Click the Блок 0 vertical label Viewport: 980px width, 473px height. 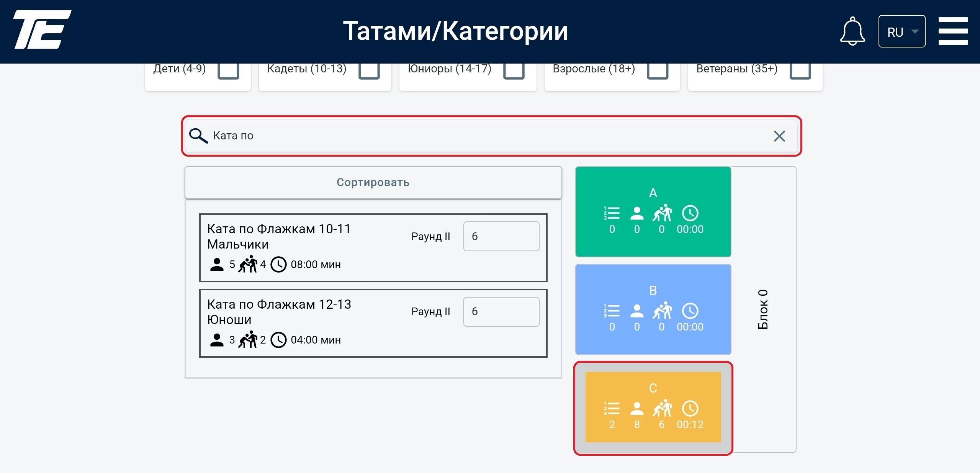point(763,309)
